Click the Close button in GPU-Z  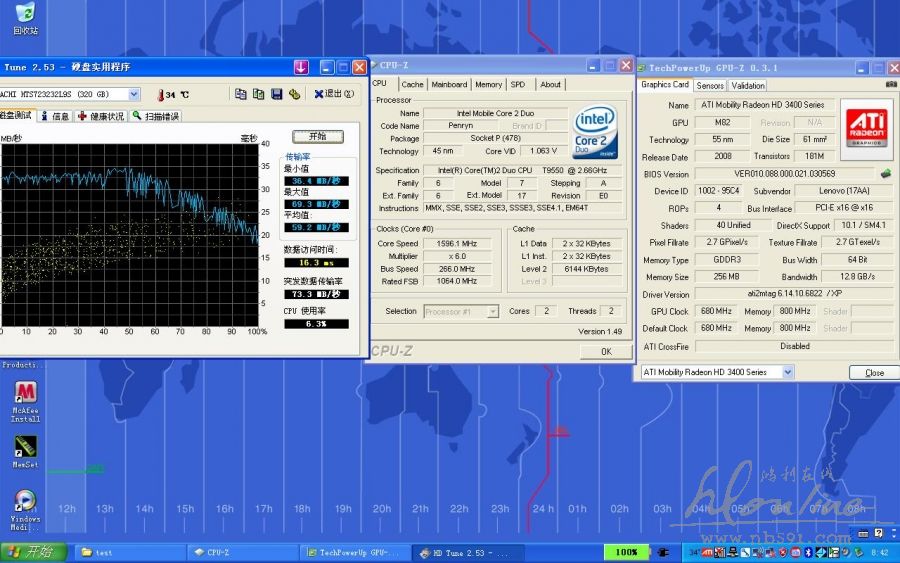tap(873, 372)
